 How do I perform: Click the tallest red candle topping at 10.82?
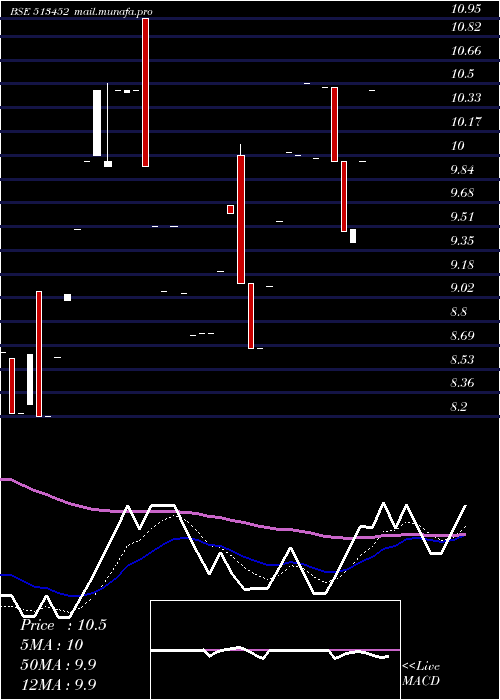145,92
